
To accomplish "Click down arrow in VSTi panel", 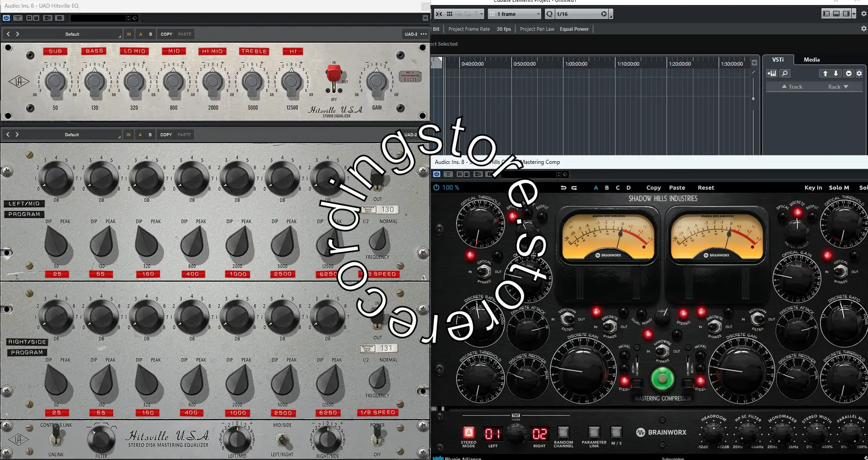I will coord(836,73).
